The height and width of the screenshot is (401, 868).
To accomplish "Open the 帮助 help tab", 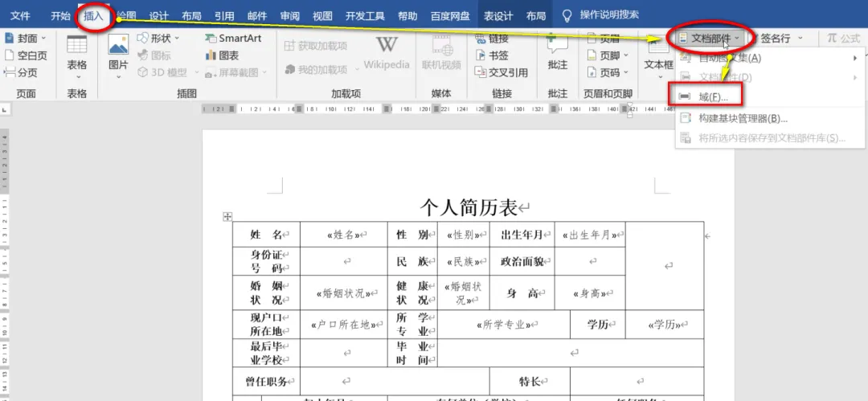I will pos(407,15).
